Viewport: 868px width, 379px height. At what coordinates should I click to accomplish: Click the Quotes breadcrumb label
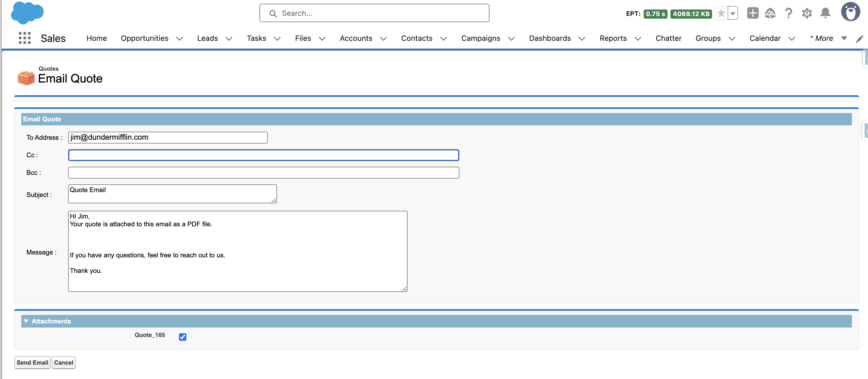[48, 68]
